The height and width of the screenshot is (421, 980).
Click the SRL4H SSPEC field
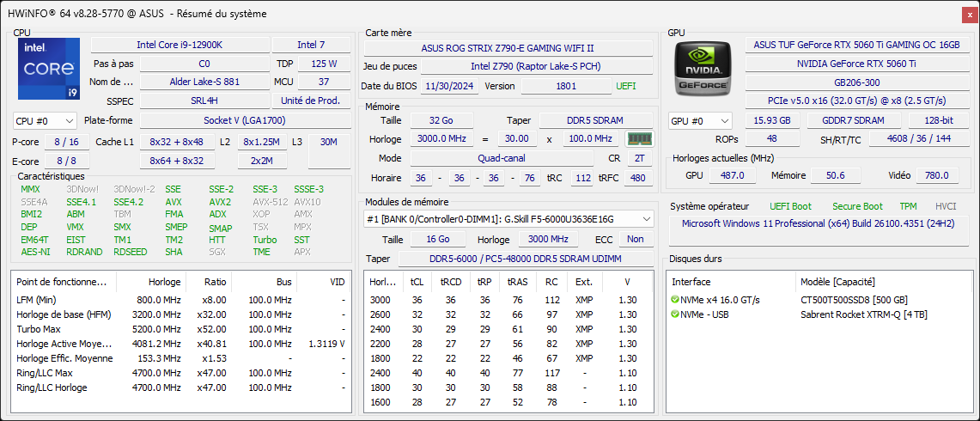pos(204,101)
